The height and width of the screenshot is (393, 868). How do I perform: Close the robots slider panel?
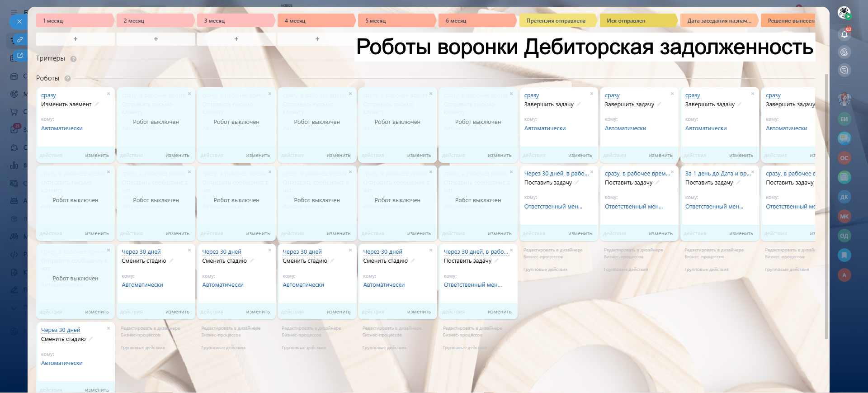tap(19, 21)
